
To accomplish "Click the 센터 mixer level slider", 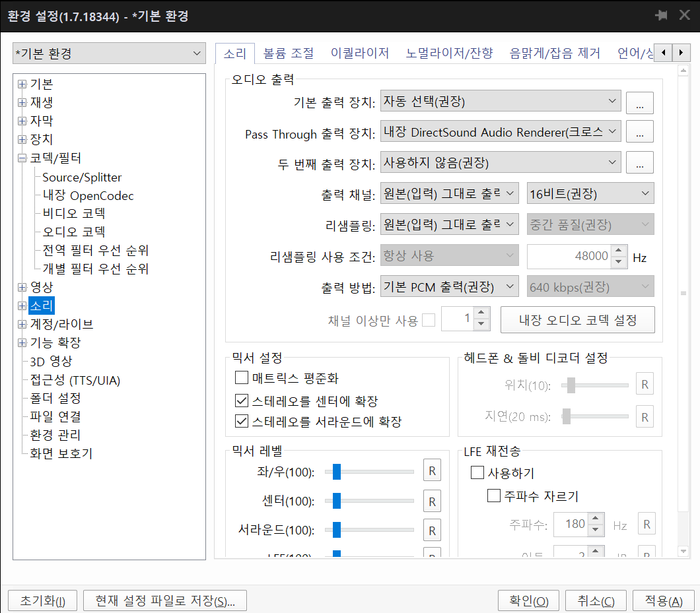I will [x=370, y=501].
